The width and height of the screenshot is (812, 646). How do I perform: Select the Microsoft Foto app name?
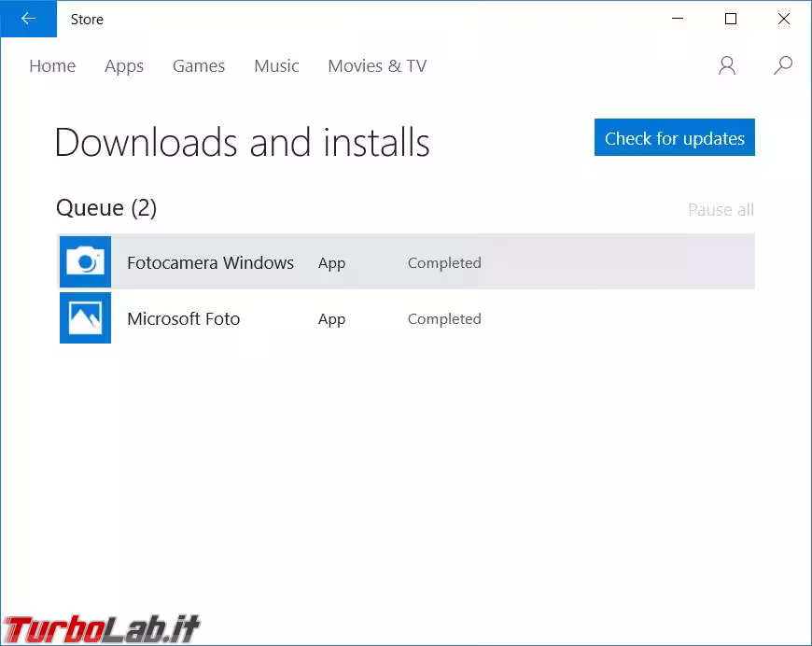[183, 319]
